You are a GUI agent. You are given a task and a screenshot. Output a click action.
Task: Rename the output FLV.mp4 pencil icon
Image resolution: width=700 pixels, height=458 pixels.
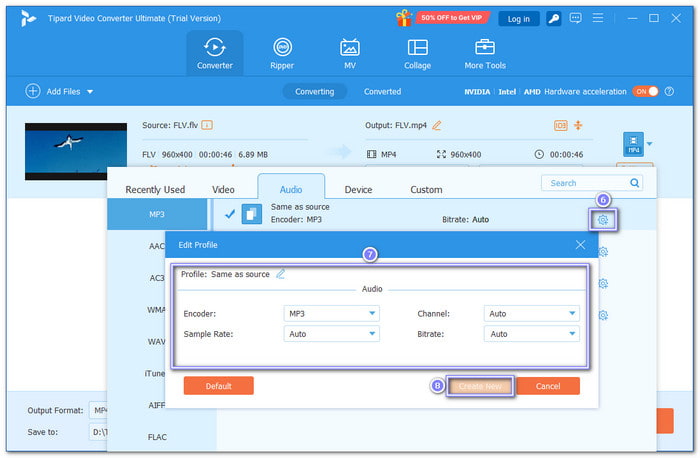click(x=437, y=125)
